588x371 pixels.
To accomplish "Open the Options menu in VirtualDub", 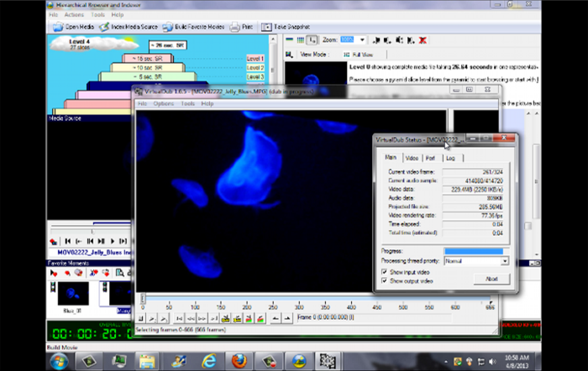I will (x=163, y=103).
